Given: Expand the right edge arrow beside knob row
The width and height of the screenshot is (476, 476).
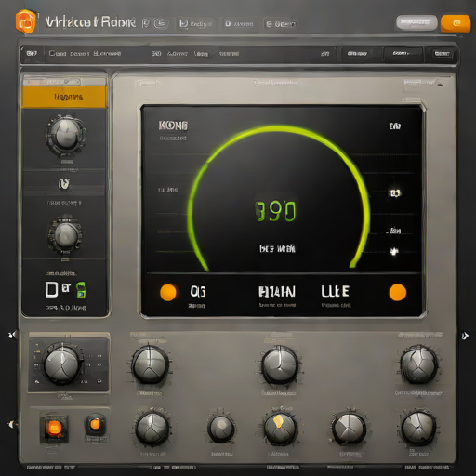Looking at the screenshot, I should point(465,336).
